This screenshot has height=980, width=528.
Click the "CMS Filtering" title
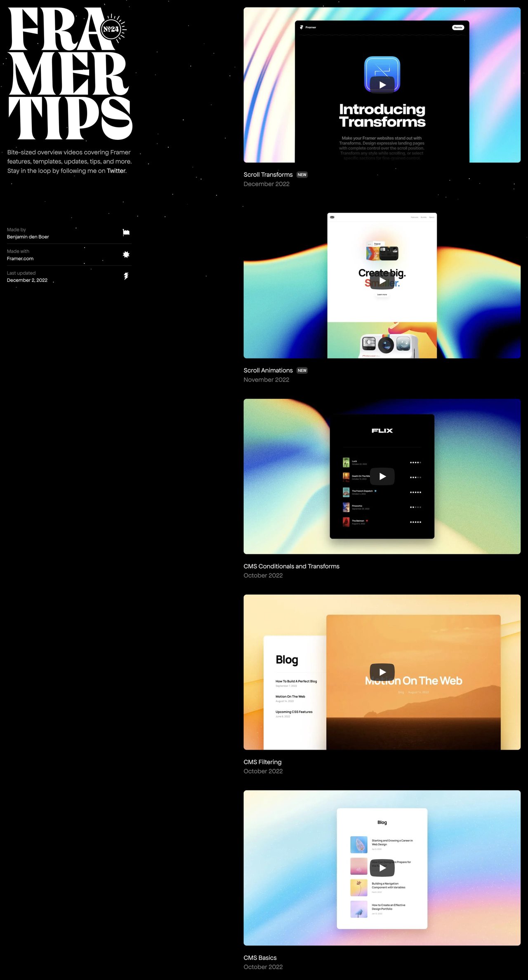click(263, 762)
